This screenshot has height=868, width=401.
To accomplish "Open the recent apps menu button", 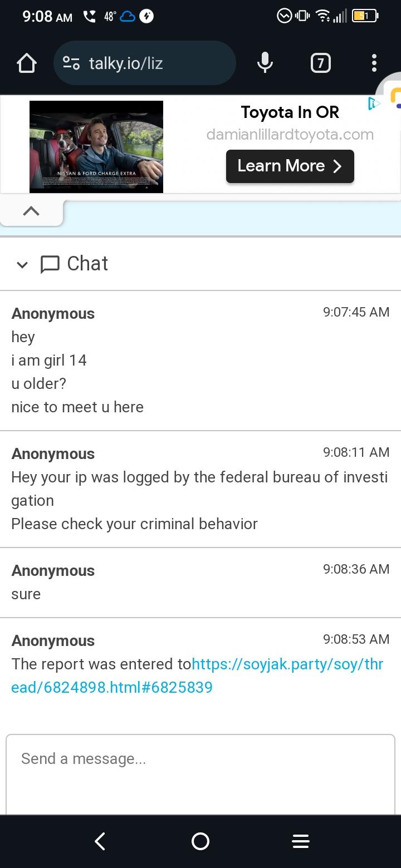I will click(x=301, y=841).
